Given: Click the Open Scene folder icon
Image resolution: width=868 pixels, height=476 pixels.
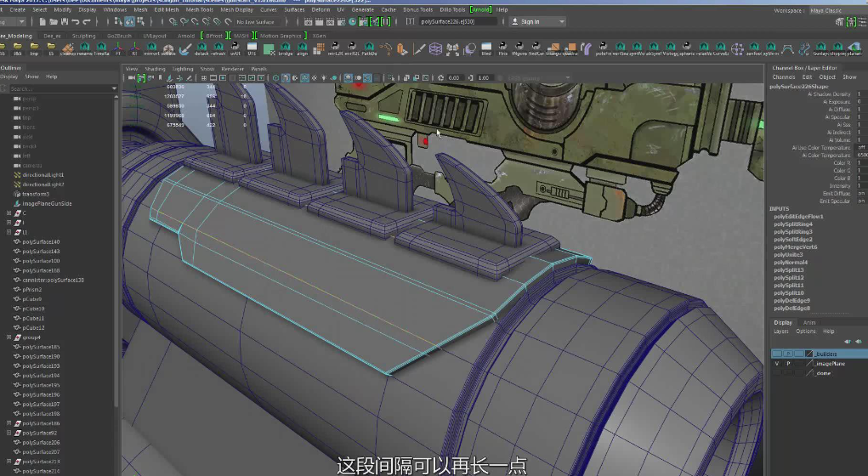Looking at the screenshot, I should click(x=54, y=21).
